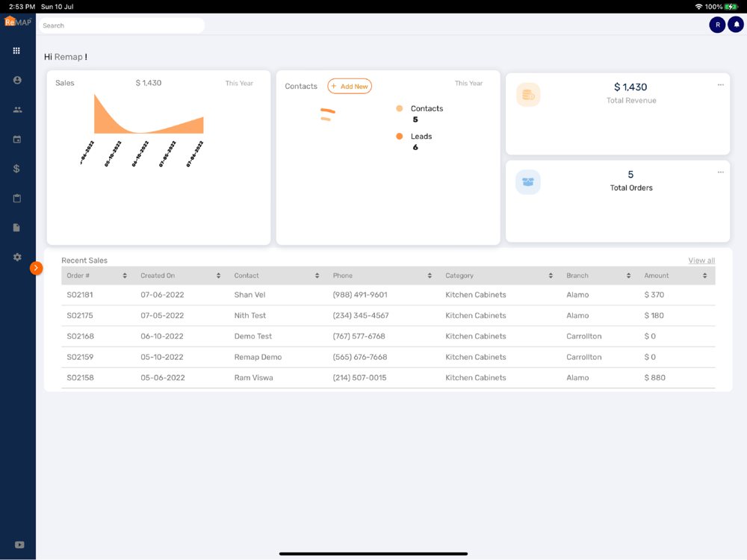The image size is (747, 560).
Task: Click the Recent Sales heading
Action: click(x=84, y=261)
